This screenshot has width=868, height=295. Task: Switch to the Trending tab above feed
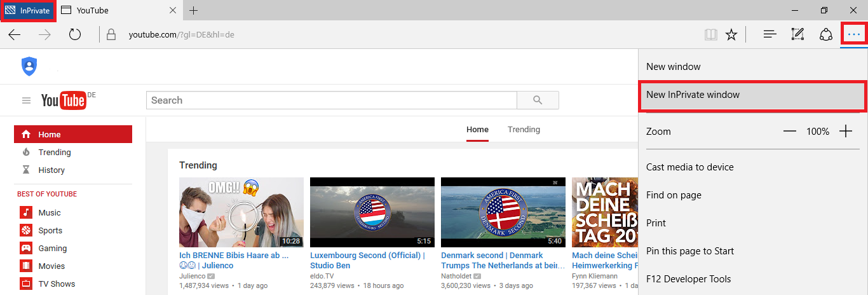[524, 130]
